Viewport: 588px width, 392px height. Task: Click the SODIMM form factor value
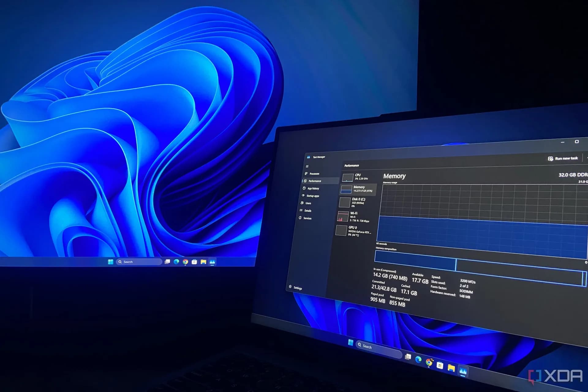pyautogui.click(x=466, y=292)
